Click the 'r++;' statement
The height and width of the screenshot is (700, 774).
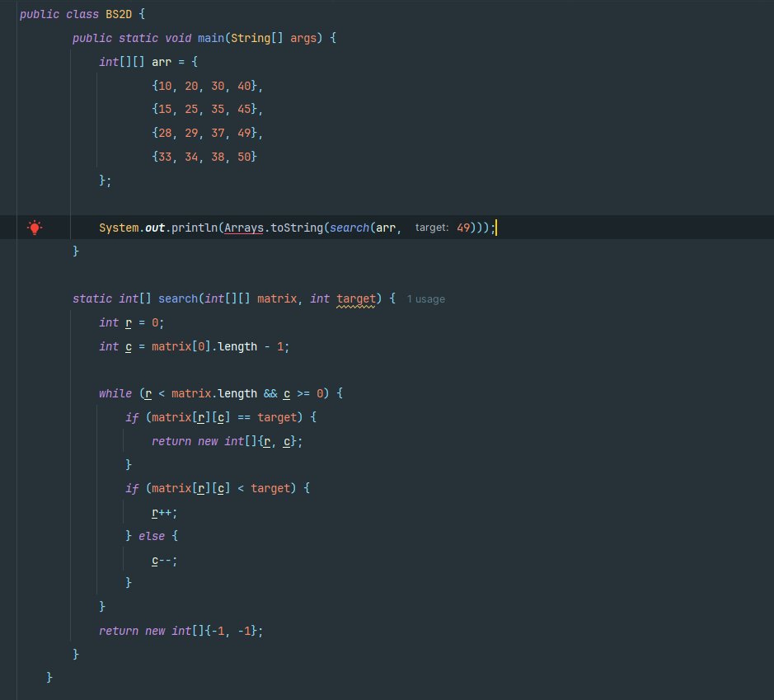click(x=164, y=512)
